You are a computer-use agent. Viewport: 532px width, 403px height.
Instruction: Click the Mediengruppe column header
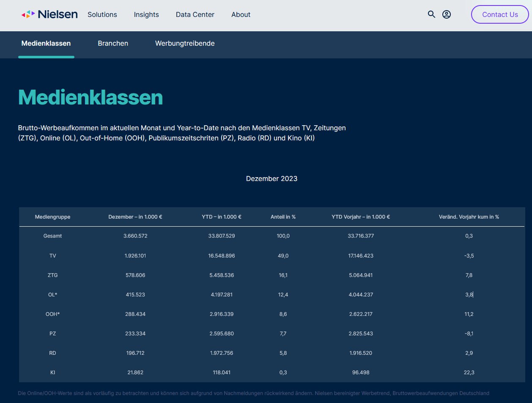tap(52, 217)
